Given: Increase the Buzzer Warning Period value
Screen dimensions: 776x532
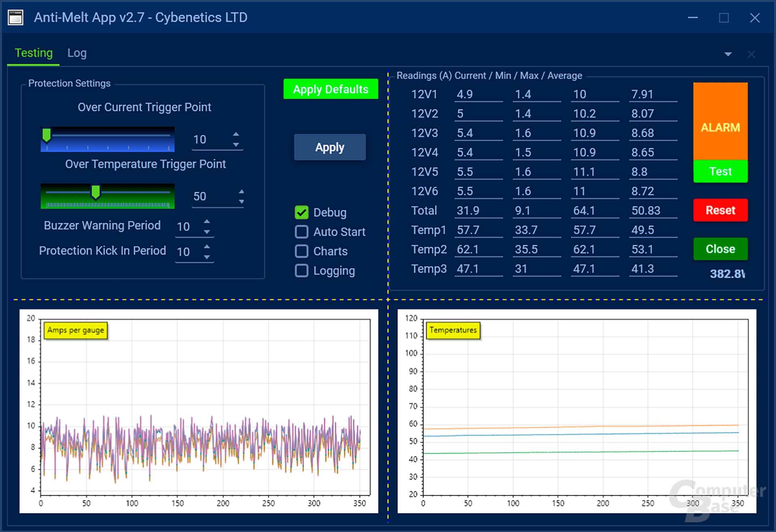Looking at the screenshot, I should (x=207, y=221).
